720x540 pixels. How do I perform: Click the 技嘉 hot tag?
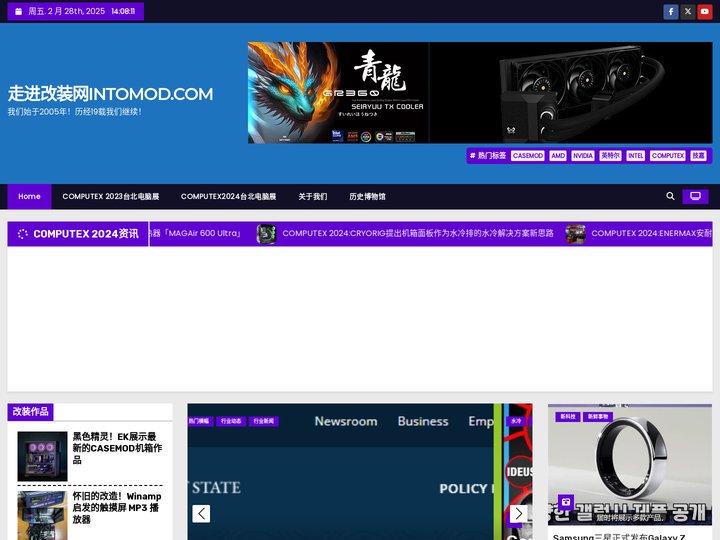(x=698, y=156)
